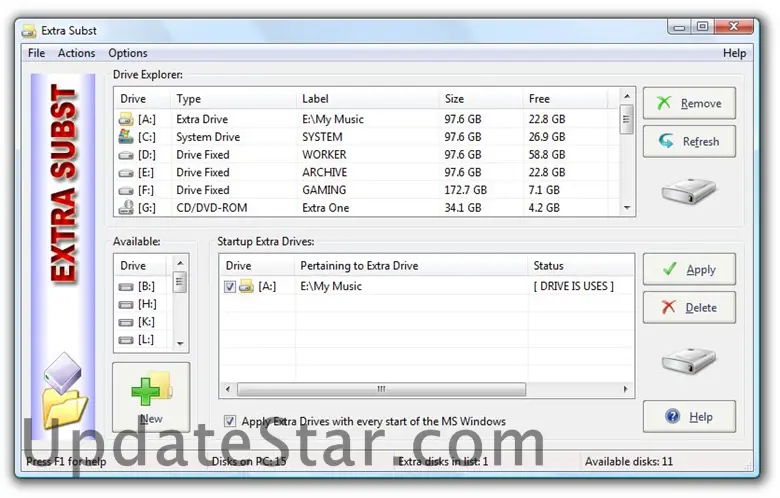Click the Label column header
The width and height of the screenshot is (780, 498).
coord(367,99)
